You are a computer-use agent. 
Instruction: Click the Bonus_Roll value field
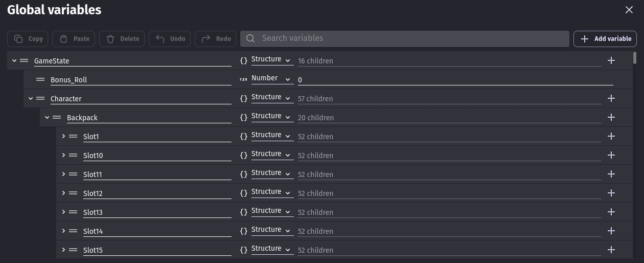455,80
